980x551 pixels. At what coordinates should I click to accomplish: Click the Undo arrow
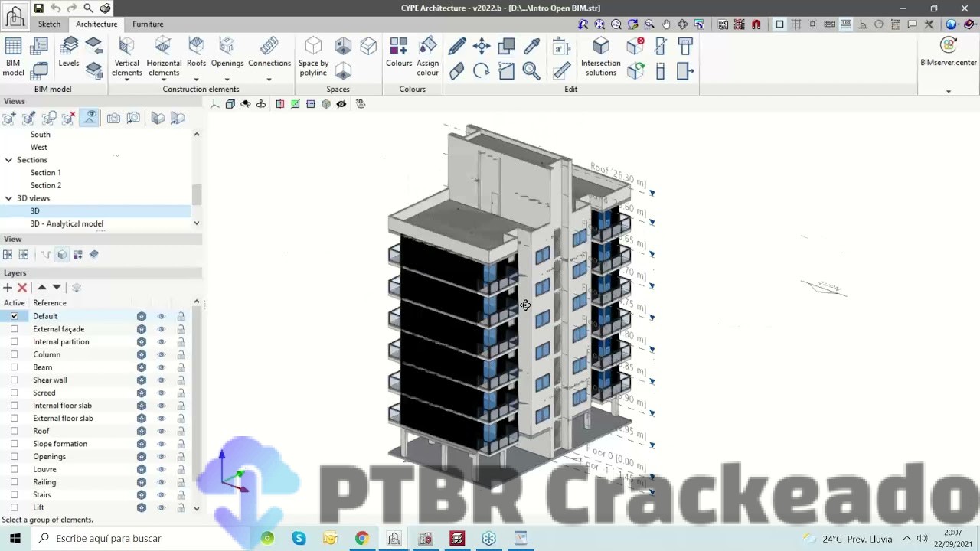tap(56, 8)
